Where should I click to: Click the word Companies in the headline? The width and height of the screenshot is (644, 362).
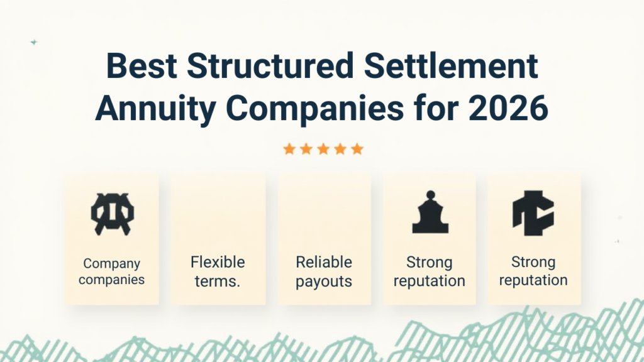333,110
